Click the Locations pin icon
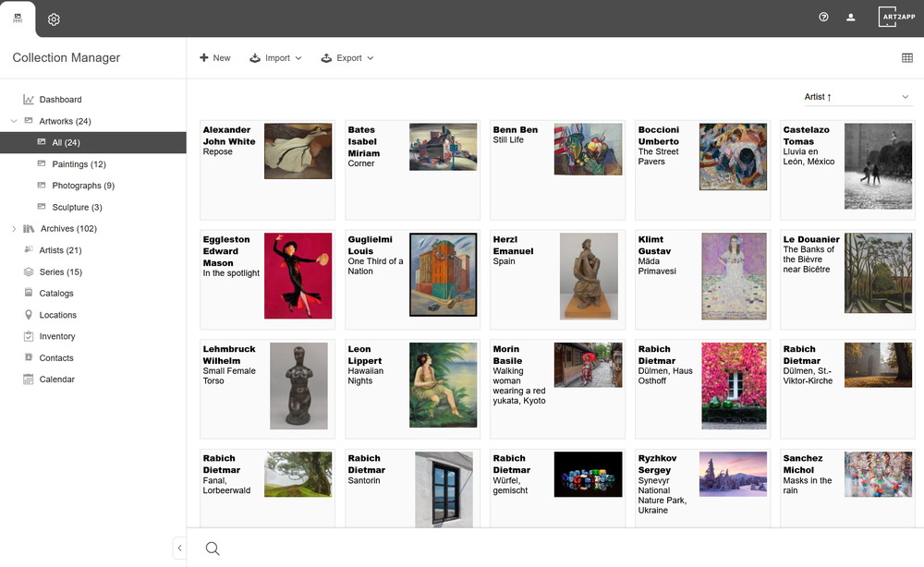Viewport: 924px width, 567px height. (x=29, y=314)
